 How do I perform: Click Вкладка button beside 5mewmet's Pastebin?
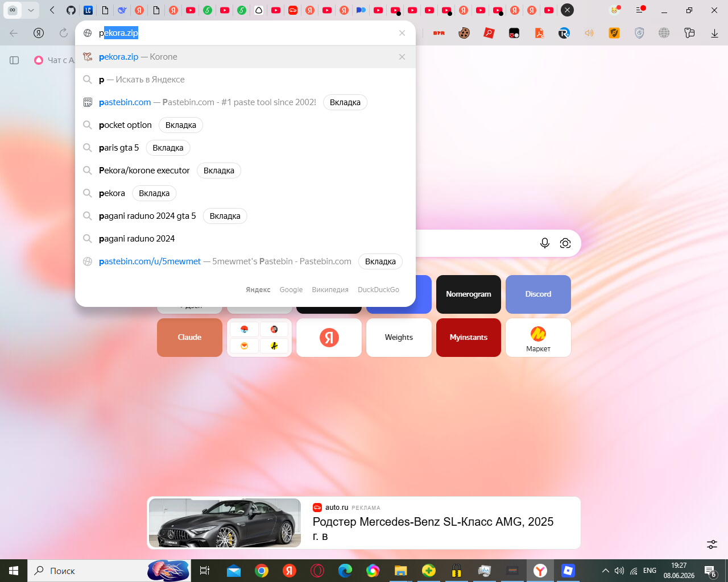[x=380, y=261]
